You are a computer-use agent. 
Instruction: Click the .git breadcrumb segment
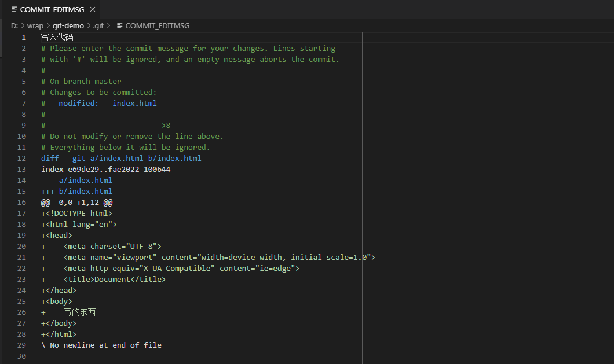(98, 25)
